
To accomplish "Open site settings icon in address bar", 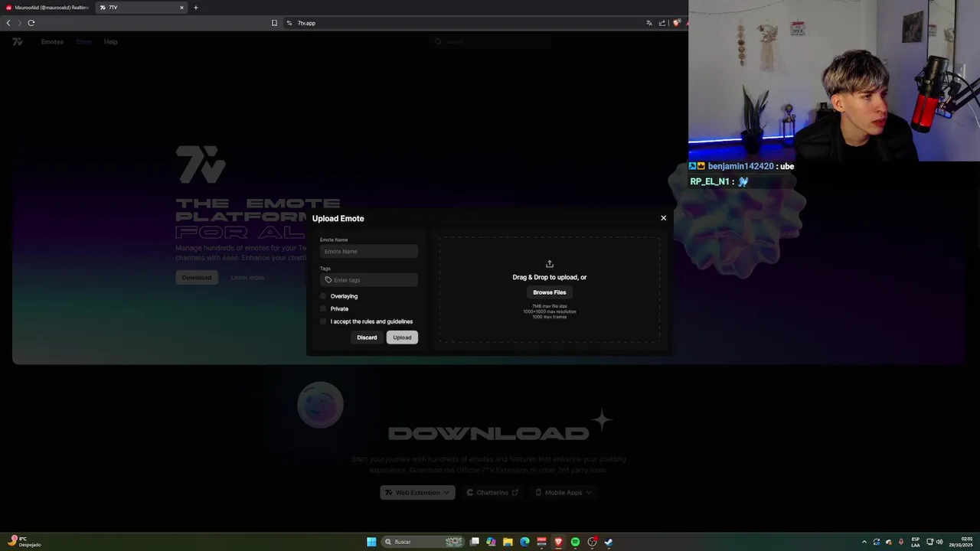I will pos(289,23).
